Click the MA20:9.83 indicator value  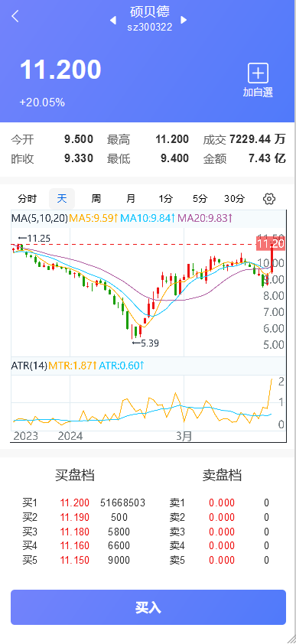click(x=205, y=218)
